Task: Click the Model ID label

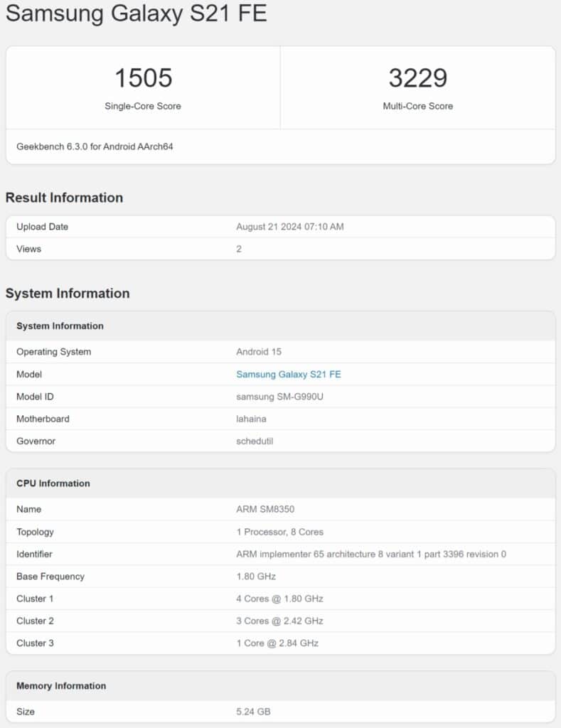Action: (35, 397)
